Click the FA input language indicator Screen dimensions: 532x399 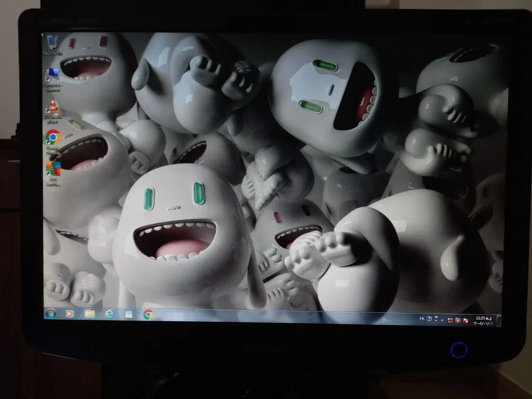[422, 319]
